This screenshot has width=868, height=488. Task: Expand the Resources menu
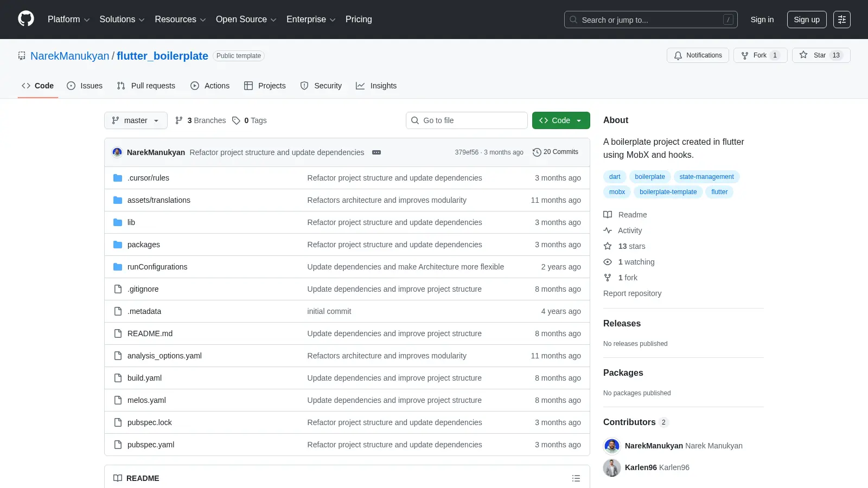click(180, 20)
